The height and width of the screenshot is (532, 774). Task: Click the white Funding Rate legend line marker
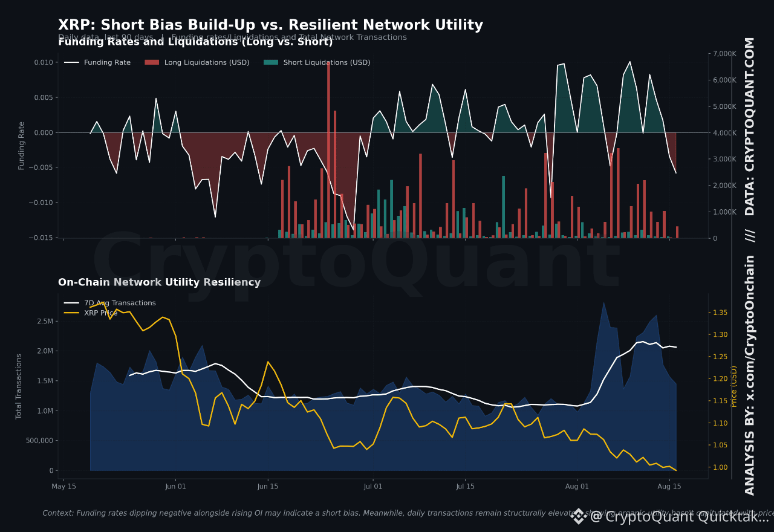pos(71,62)
